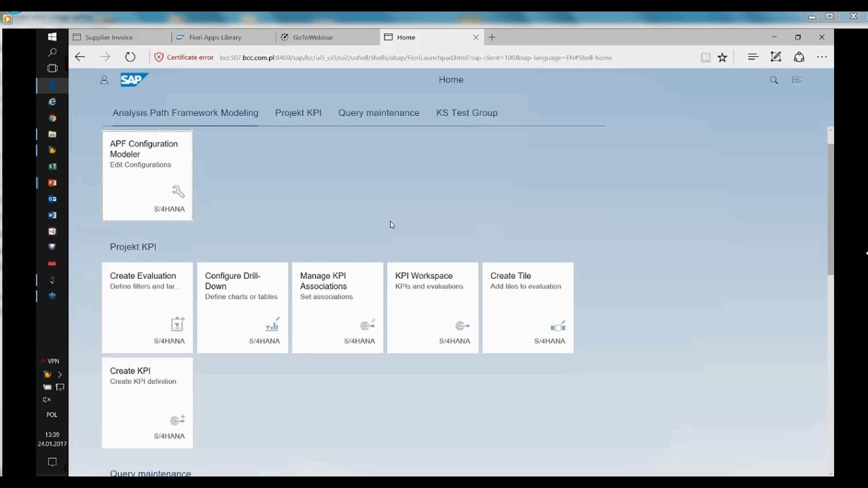The width and height of the screenshot is (868, 488).
Task: Open the APF Configuration Modeler tile
Action: coord(147,176)
